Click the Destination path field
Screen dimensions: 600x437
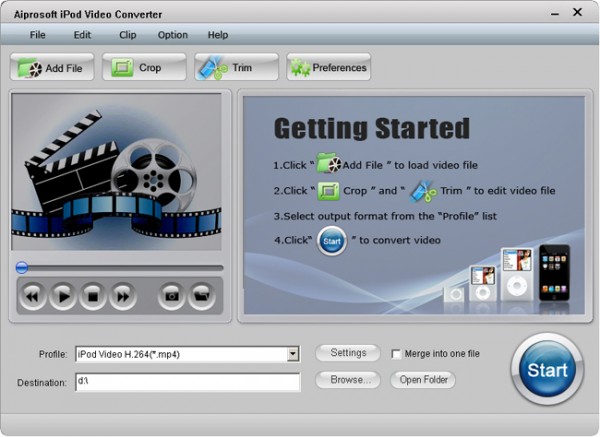[188, 382]
